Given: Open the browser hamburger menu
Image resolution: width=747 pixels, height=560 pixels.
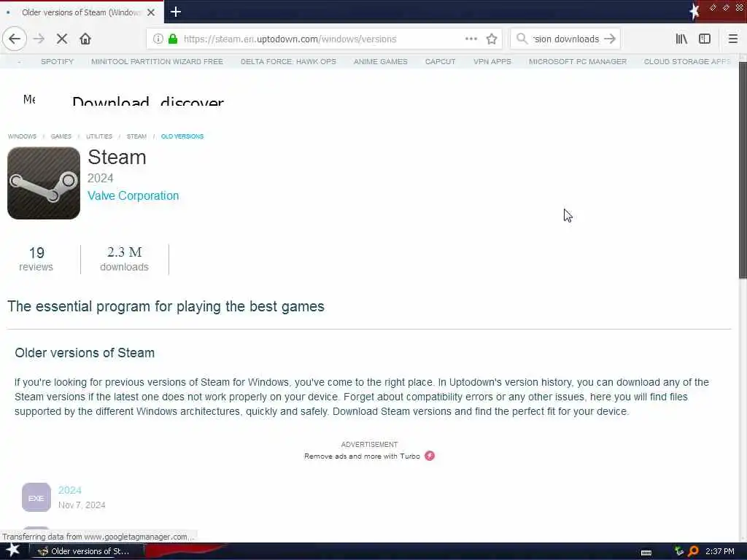Looking at the screenshot, I should pos(733,39).
